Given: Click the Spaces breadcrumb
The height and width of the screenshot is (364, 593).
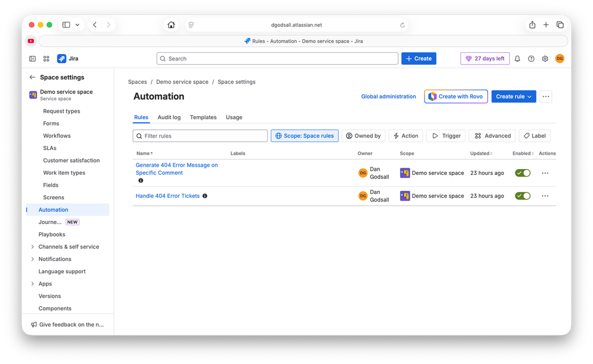Looking at the screenshot, I should coord(137,82).
